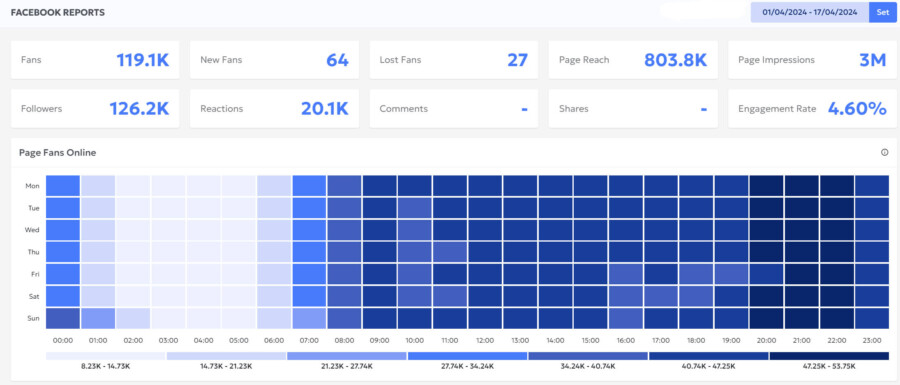This screenshot has width=900, height=385.
Task: Click the Wednesday 03:00 heatmap cell
Action: 169,230
